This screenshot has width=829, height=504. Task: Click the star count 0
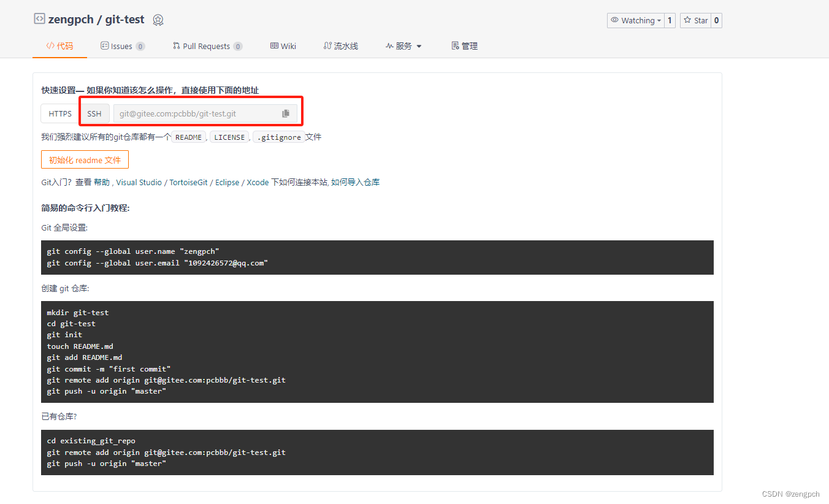[716, 20]
